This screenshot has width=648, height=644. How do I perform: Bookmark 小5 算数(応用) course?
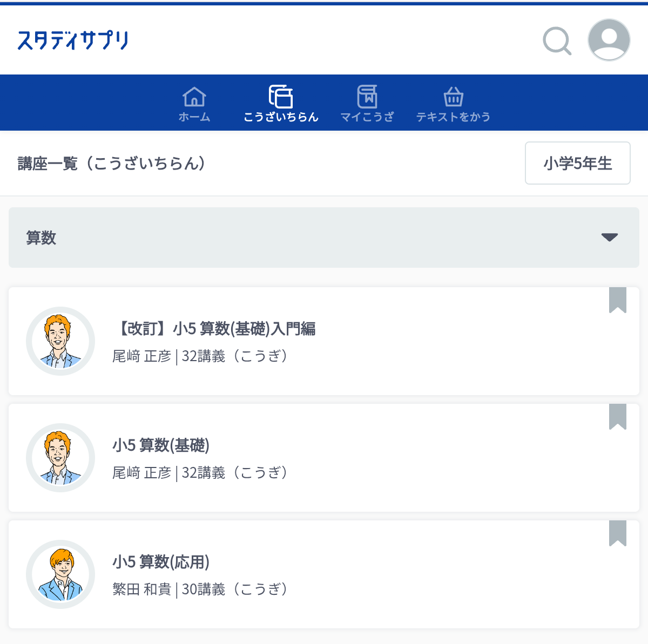pos(618,533)
